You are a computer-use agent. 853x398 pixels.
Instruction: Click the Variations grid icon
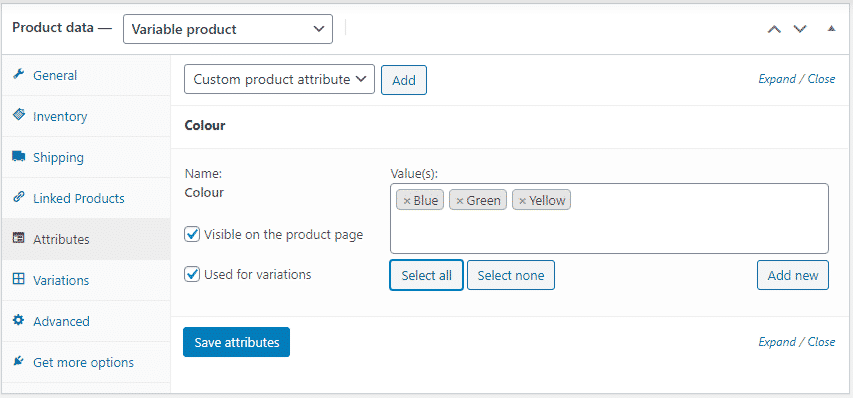coord(18,279)
